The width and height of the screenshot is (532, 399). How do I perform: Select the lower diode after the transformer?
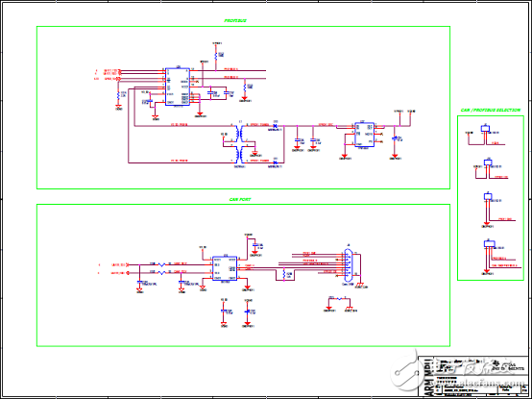pos(276,163)
